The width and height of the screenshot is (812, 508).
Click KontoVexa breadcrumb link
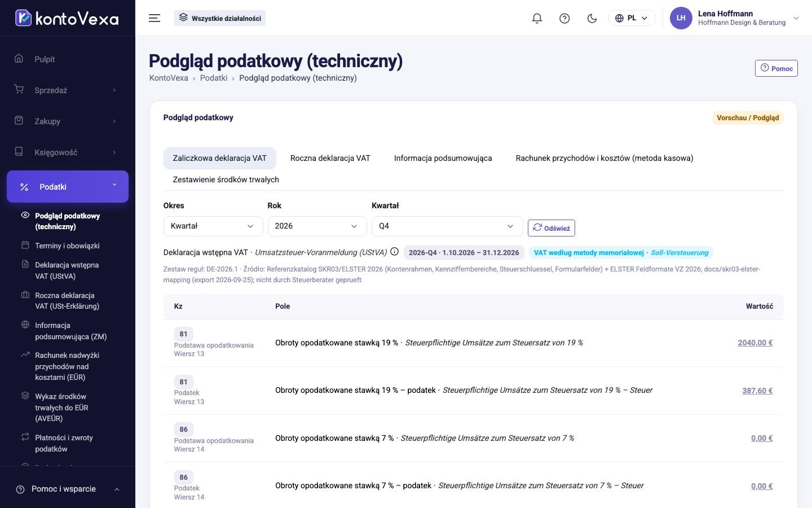pyautogui.click(x=169, y=78)
